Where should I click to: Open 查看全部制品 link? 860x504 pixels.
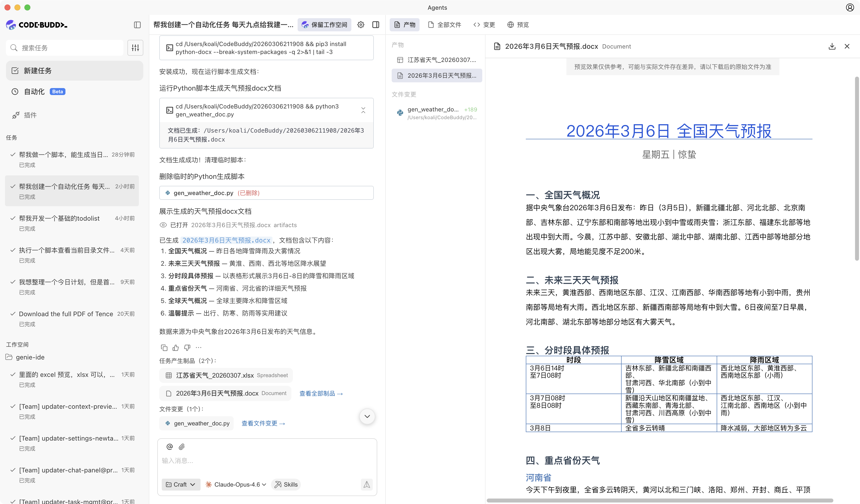tap(321, 393)
